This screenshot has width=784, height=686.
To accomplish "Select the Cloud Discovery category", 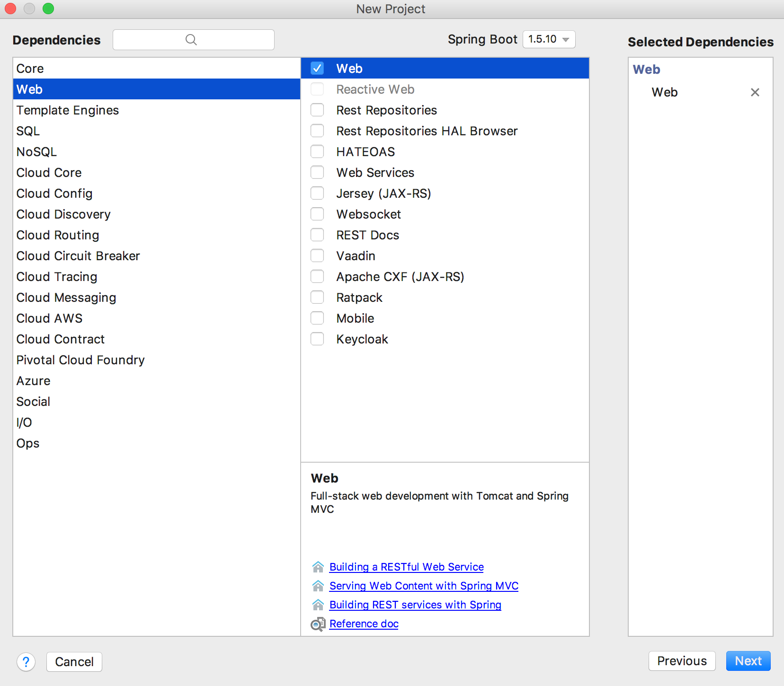I will coord(157,214).
